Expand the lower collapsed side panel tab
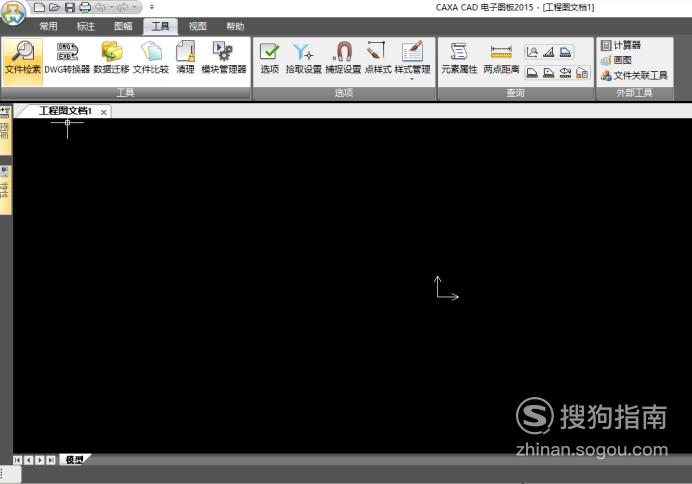Viewport: 692px width, 484px height. 5,190
